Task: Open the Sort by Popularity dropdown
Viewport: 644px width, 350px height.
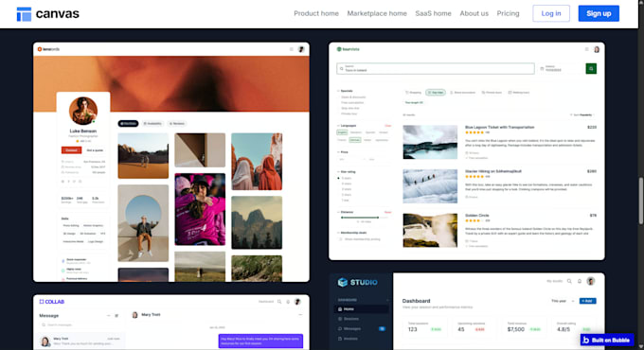Action: (x=582, y=115)
